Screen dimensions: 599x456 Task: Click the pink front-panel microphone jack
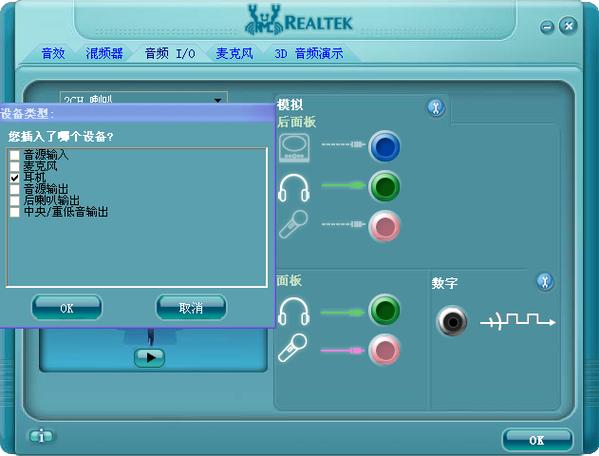(x=385, y=349)
